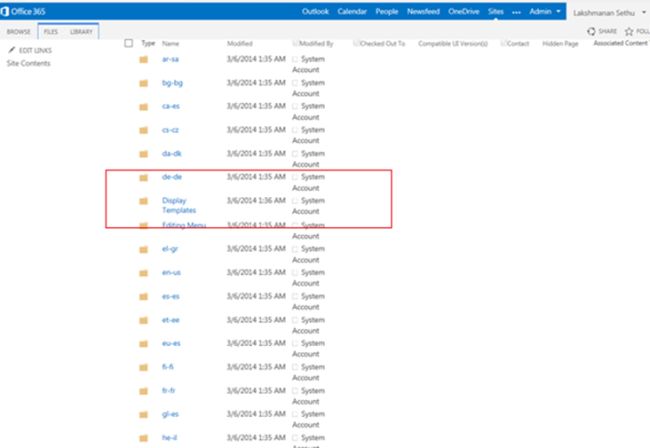The height and width of the screenshot is (448, 650).
Task: Click the Edit Links pencil icon
Action: pyautogui.click(x=11, y=50)
